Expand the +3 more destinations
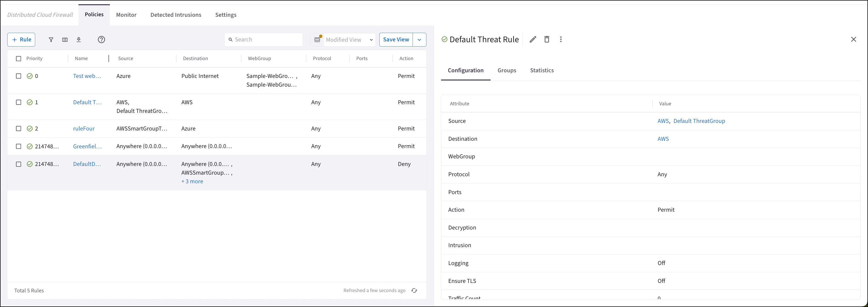This screenshot has width=868, height=307. coord(192,181)
